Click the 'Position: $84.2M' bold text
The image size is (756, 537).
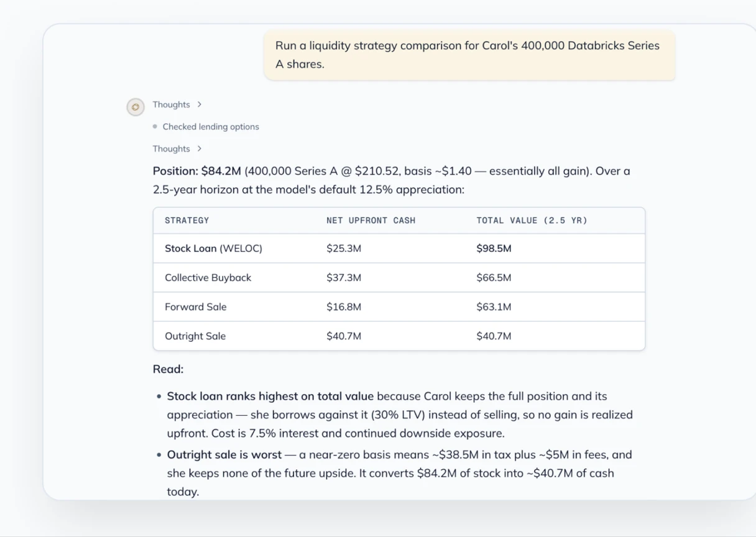click(196, 171)
